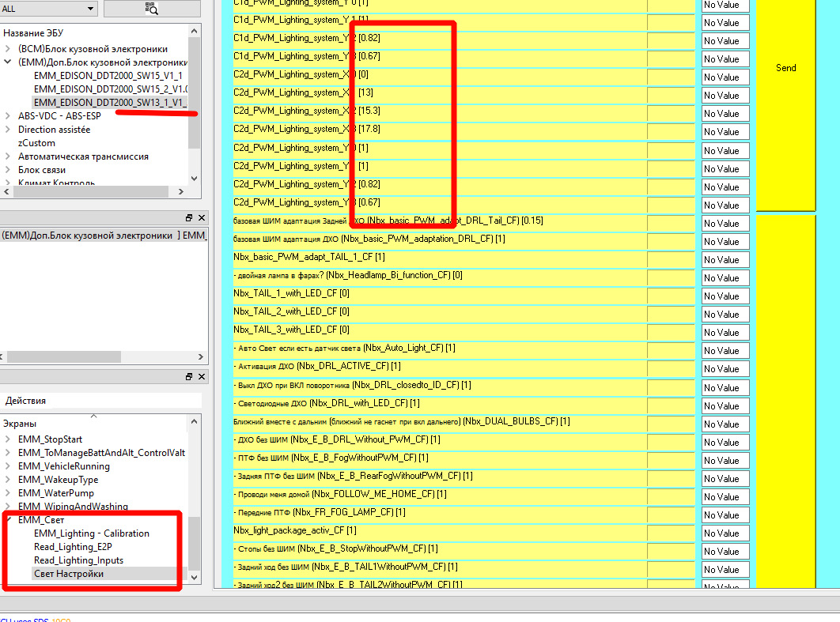Open the EMM_Lighting - Calibration screen
This screenshot has height=622, width=840.
tap(92, 533)
